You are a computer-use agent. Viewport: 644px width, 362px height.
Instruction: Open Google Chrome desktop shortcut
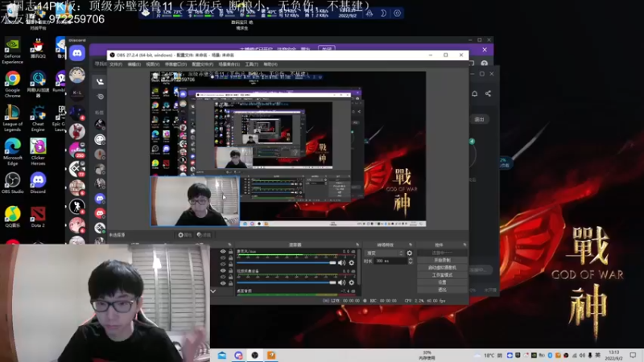pos(12,85)
